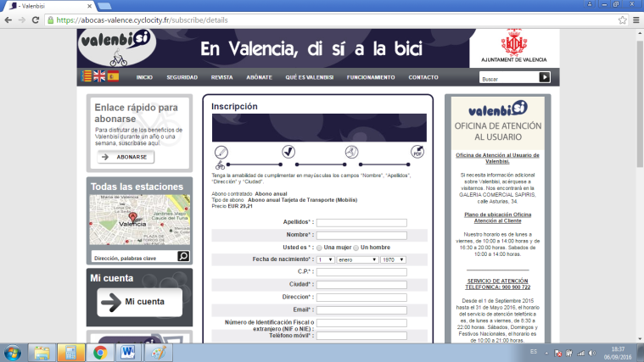Click the green padlock in the address bar
The height and width of the screenshot is (362, 644).
click(51, 20)
